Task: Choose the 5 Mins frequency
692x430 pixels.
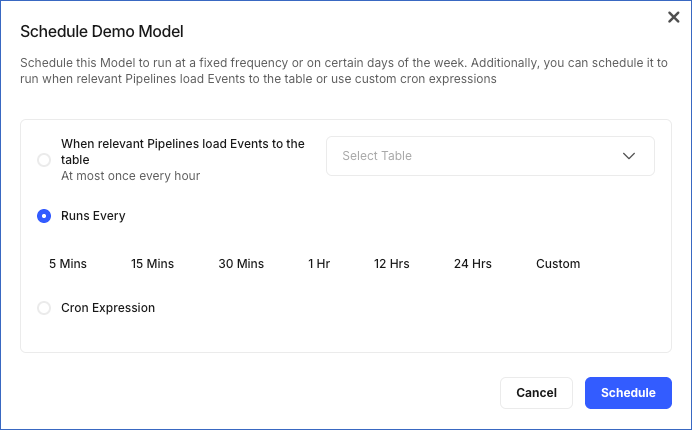Action: pos(68,264)
